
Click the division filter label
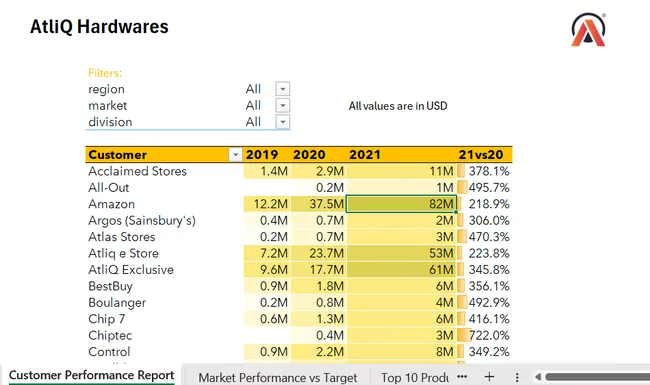point(110,122)
